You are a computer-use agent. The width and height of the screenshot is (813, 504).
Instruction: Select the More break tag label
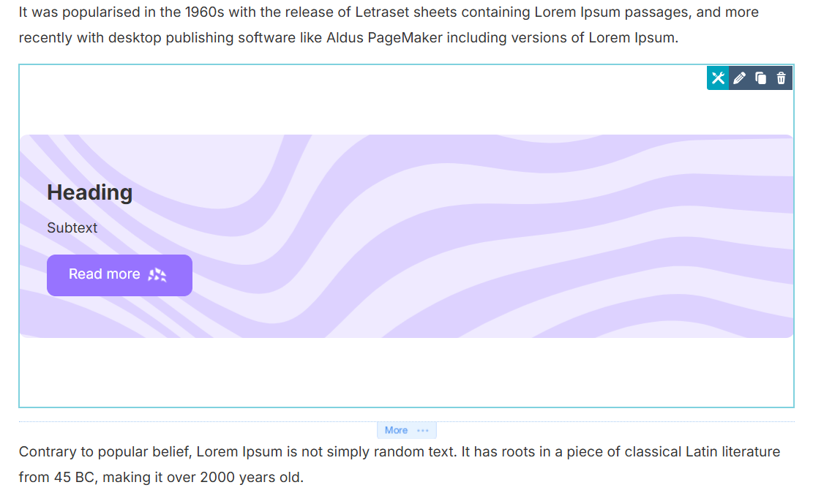click(x=396, y=430)
